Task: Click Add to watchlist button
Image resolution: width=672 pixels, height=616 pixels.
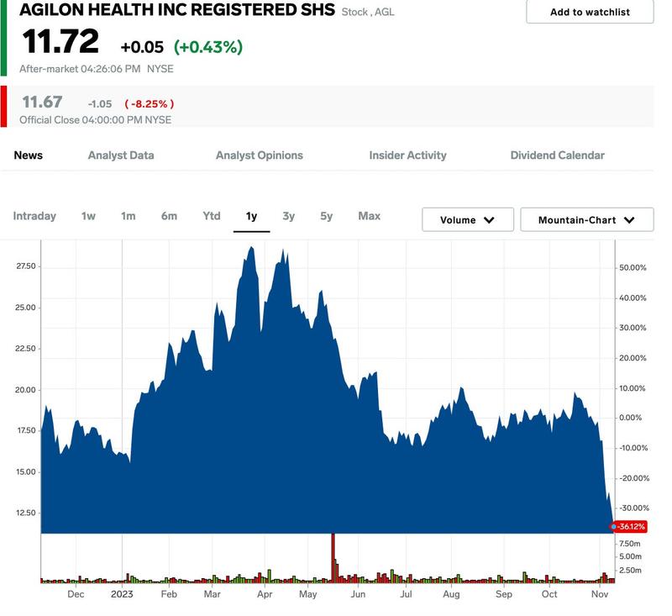Action: tap(590, 12)
